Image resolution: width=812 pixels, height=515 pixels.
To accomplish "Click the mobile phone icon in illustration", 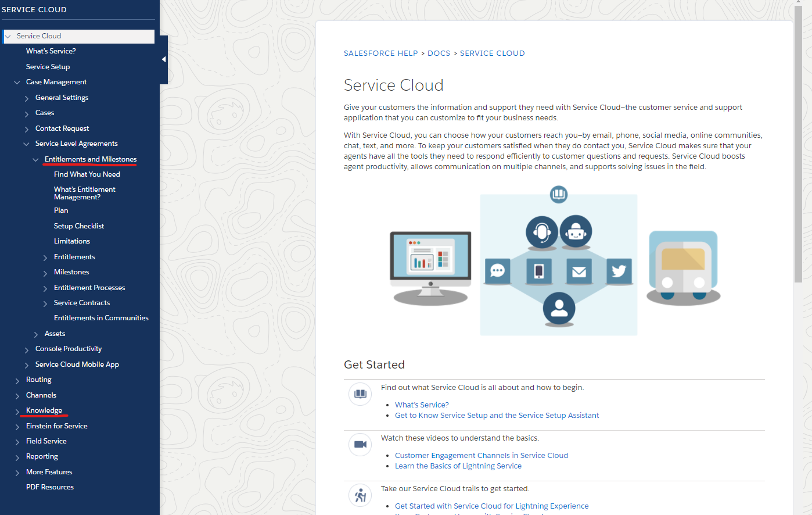I will point(538,271).
